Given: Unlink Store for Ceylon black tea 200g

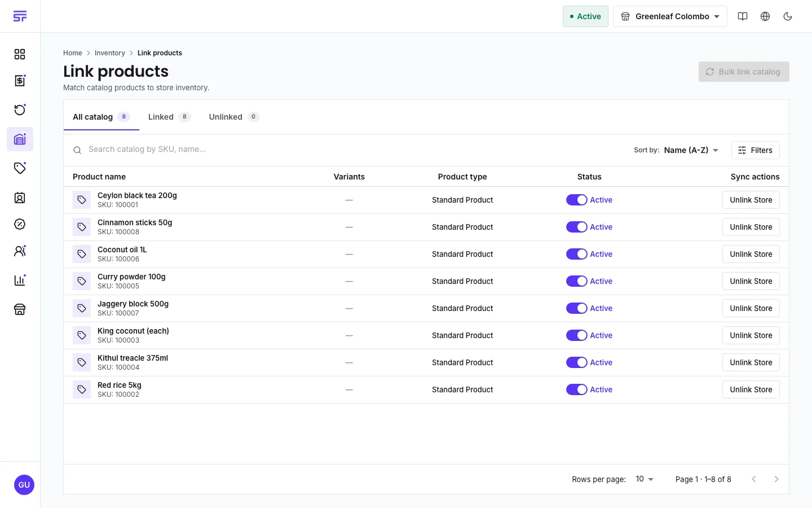Looking at the screenshot, I should click(x=751, y=200).
